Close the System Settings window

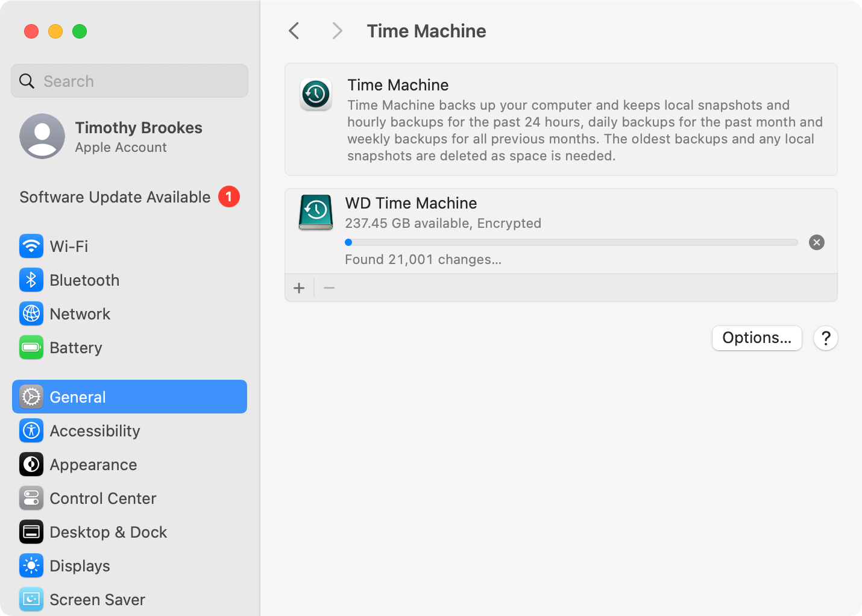[x=31, y=31]
